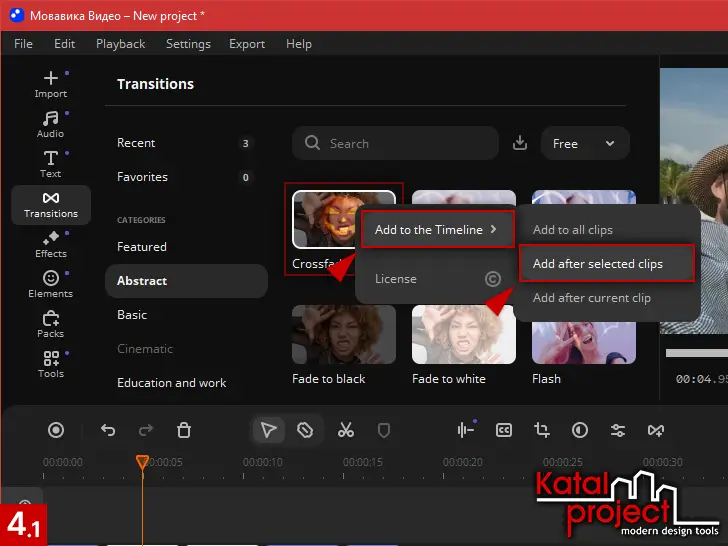This screenshot has height=546, width=728.
Task: Select the Fade to white thumbnail
Action: coord(464,335)
